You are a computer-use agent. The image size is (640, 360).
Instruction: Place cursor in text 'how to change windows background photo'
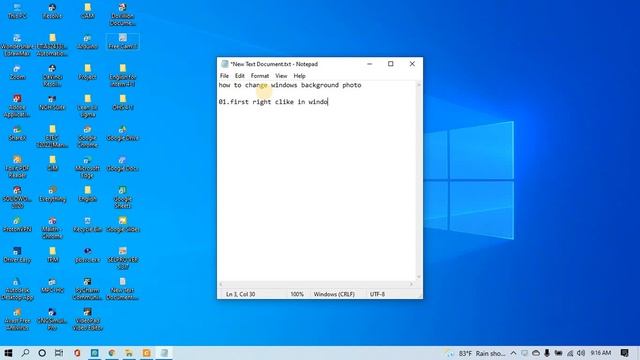pos(290,85)
